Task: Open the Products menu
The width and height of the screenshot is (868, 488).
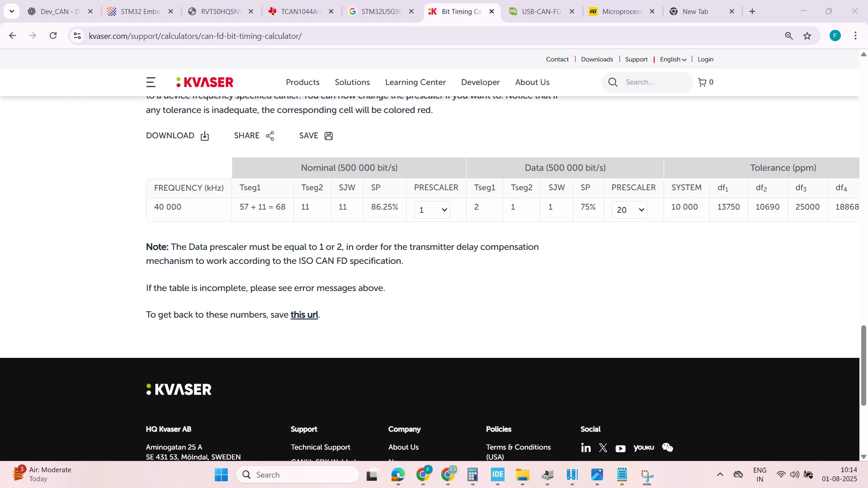Action: [302, 82]
